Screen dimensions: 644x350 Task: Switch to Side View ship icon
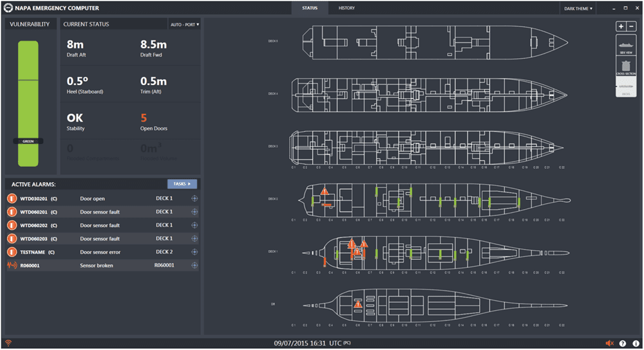[x=626, y=46]
